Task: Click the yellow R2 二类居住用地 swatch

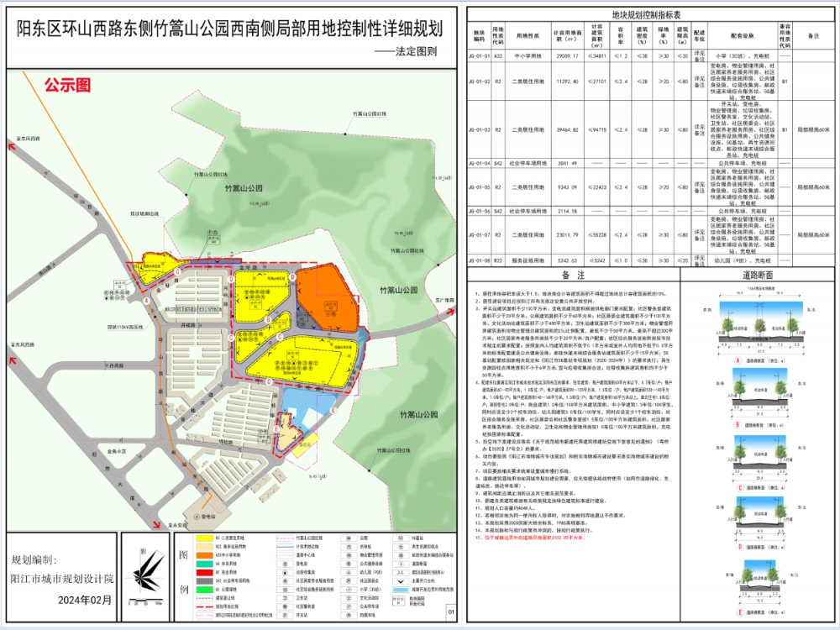Action: (x=205, y=538)
